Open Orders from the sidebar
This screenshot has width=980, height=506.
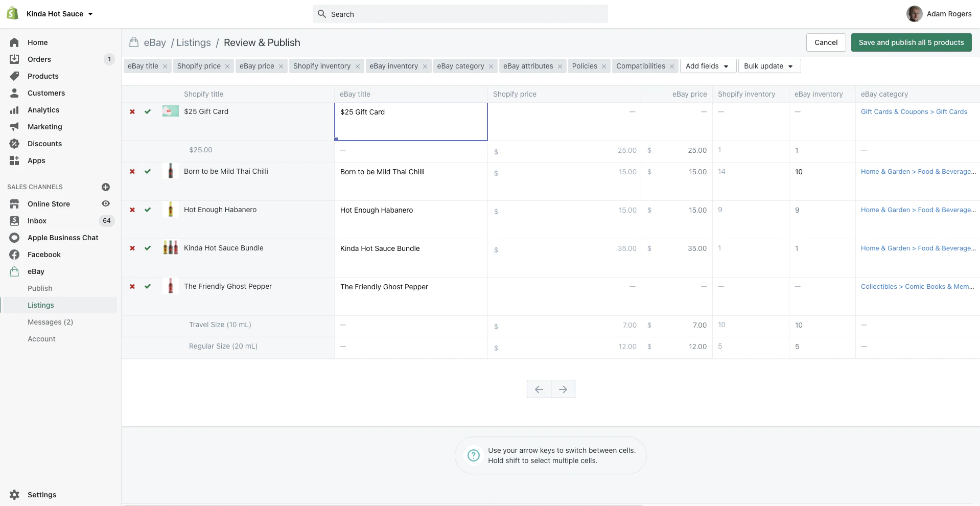(x=39, y=59)
